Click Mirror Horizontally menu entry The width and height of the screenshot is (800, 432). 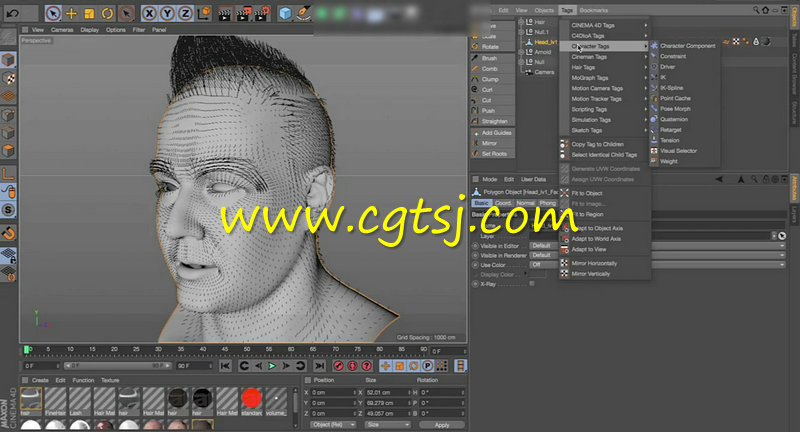click(x=605, y=263)
